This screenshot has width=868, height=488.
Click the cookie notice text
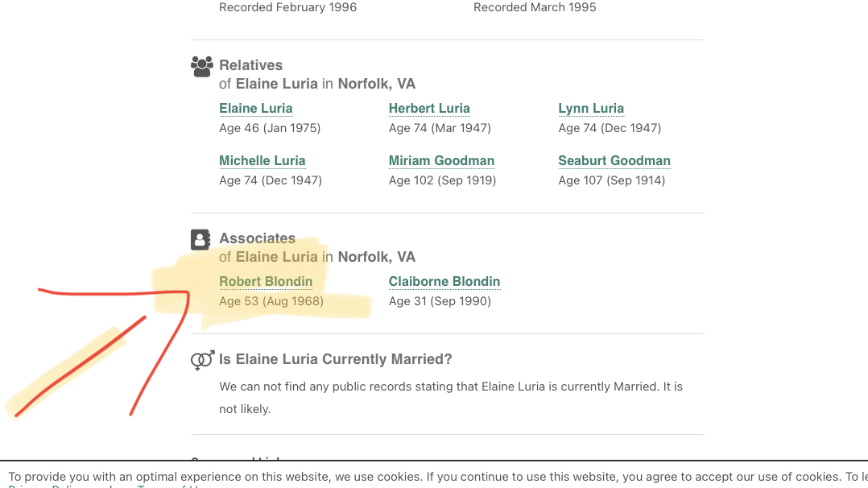438,479
